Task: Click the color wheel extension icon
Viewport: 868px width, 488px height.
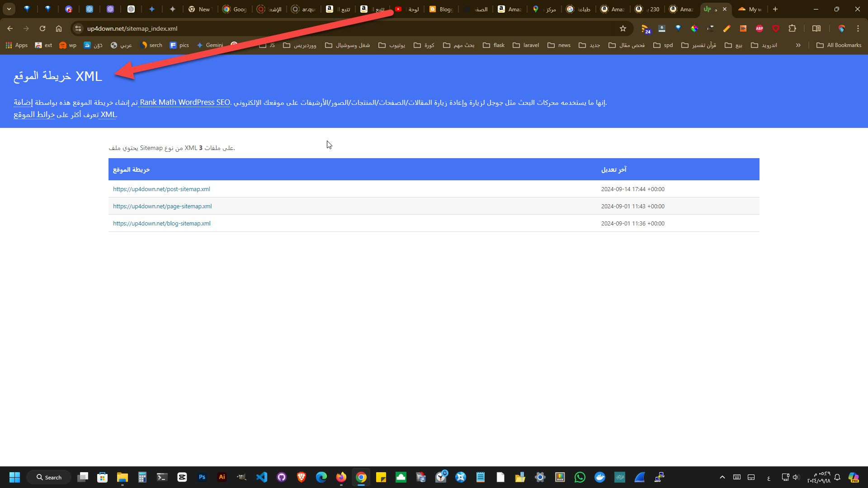Action: [x=694, y=28]
